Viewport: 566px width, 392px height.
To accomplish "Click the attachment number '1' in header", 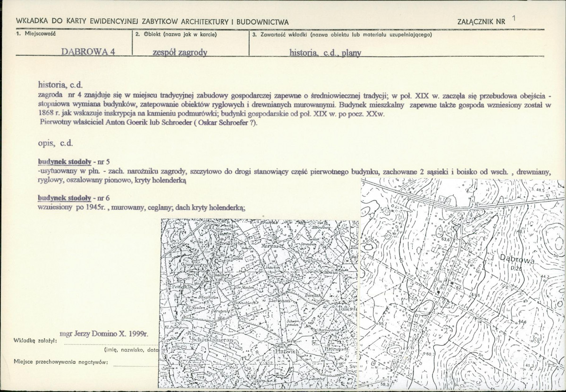I will (513, 19).
